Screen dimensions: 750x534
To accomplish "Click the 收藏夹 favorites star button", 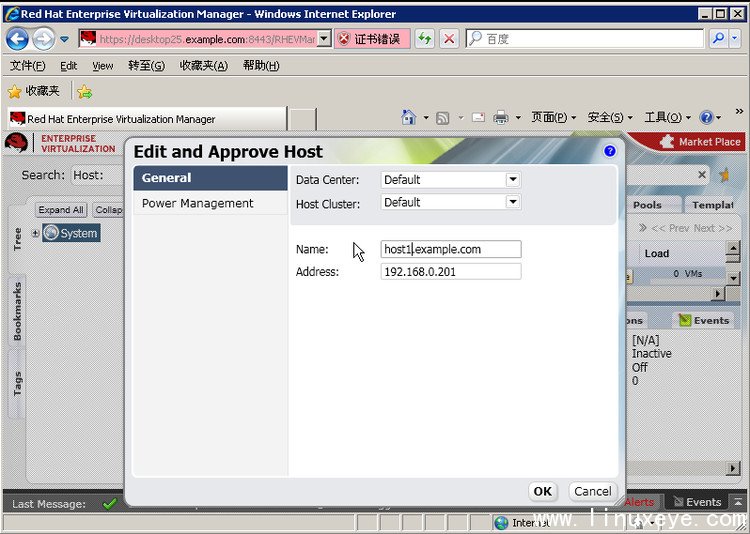I will point(33,91).
